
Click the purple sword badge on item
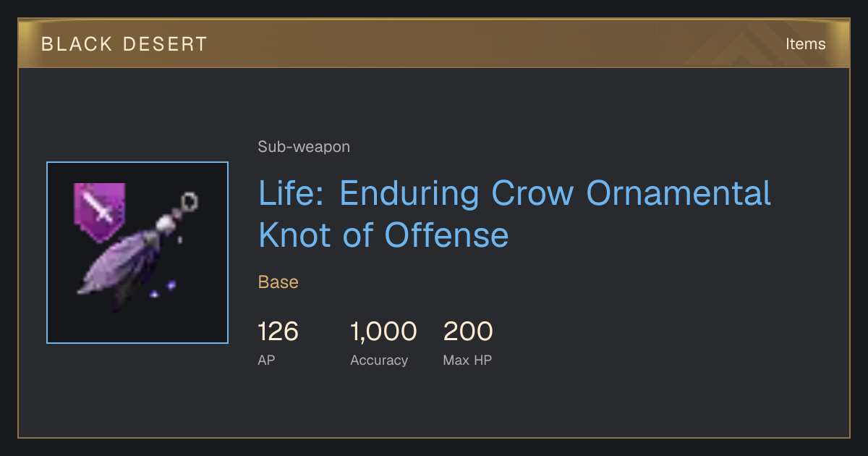100,211
